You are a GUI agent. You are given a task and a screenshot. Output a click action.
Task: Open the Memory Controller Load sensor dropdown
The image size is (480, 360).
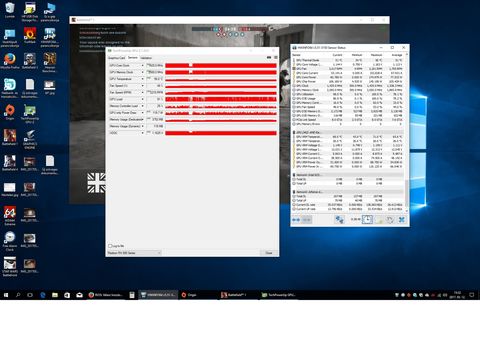pos(143,106)
